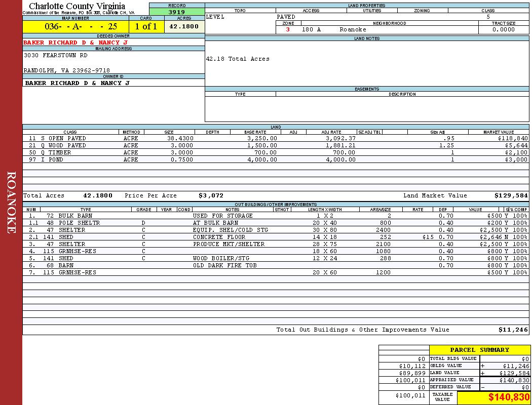Screen dimensions: 532x405
Task: Select the '42.18 Total Acres' land note
Action: click(237, 59)
